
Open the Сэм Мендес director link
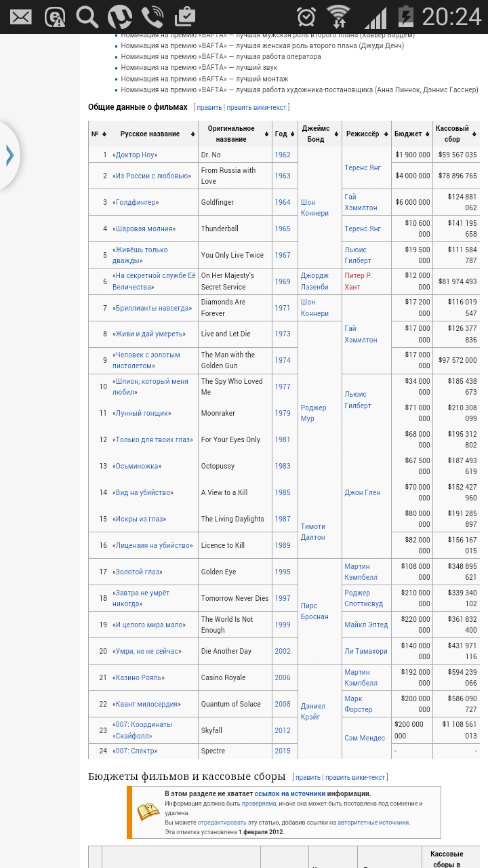pos(365,738)
